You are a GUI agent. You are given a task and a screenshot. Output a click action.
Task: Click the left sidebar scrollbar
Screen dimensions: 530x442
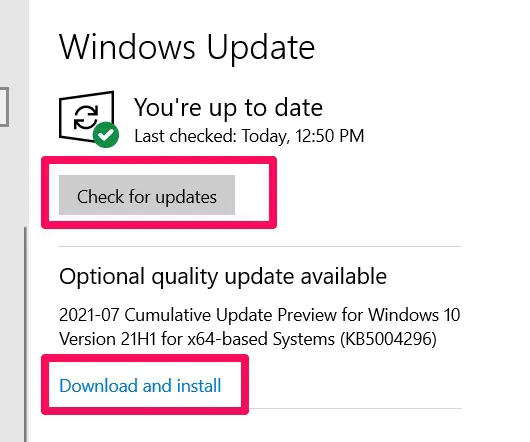point(25,334)
